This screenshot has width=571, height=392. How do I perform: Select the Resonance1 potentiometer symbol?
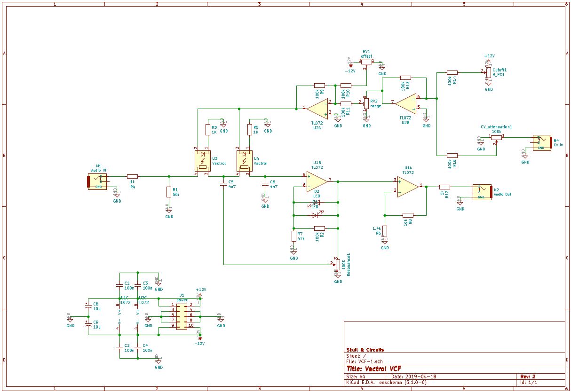point(338,265)
